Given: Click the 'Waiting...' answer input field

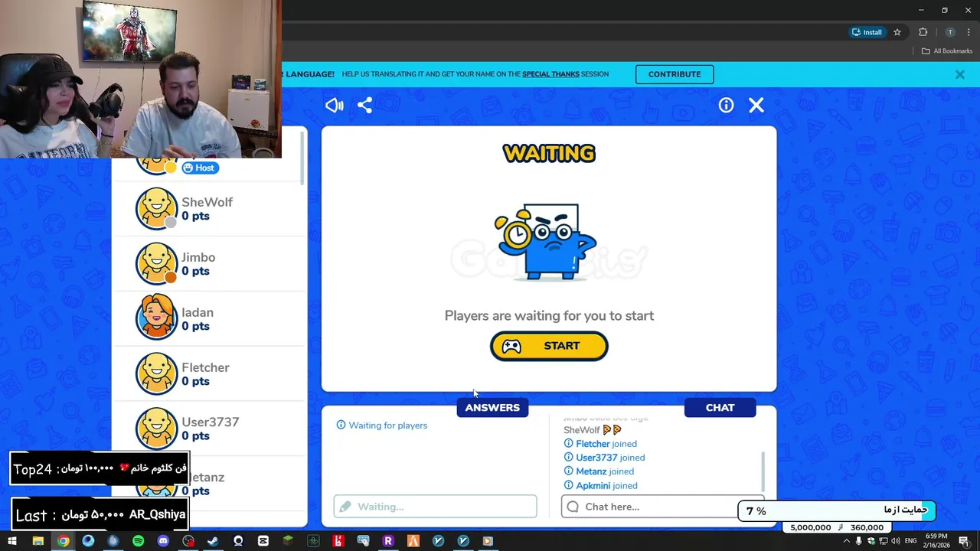Looking at the screenshot, I should point(435,507).
